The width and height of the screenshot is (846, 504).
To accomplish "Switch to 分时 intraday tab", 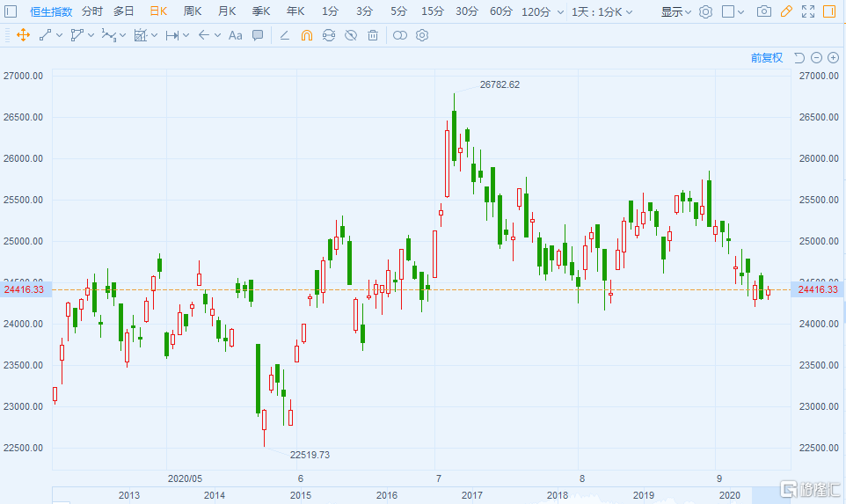I will tap(91, 11).
